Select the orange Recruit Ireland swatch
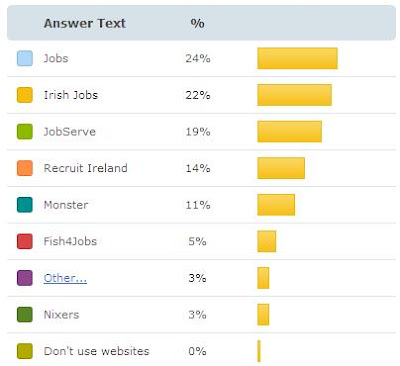The width and height of the screenshot is (400, 366). click(x=25, y=168)
